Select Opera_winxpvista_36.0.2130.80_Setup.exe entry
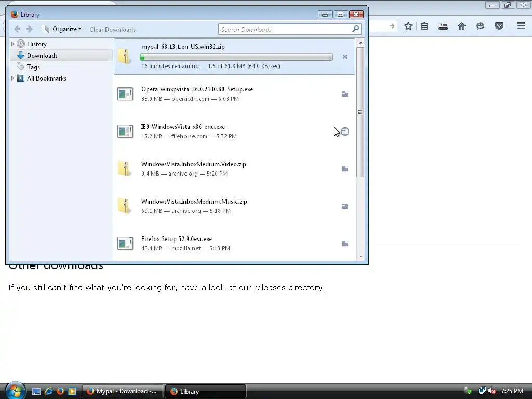 click(234, 94)
